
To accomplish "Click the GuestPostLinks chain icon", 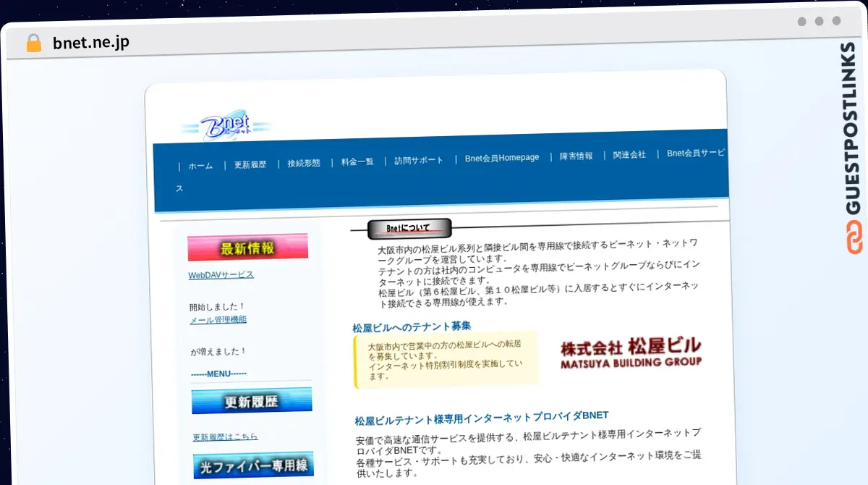I will pyautogui.click(x=854, y=238).
